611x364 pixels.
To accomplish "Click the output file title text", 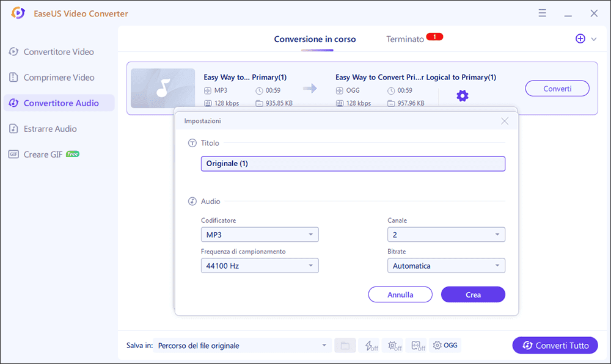I will (x=415, y=77).
